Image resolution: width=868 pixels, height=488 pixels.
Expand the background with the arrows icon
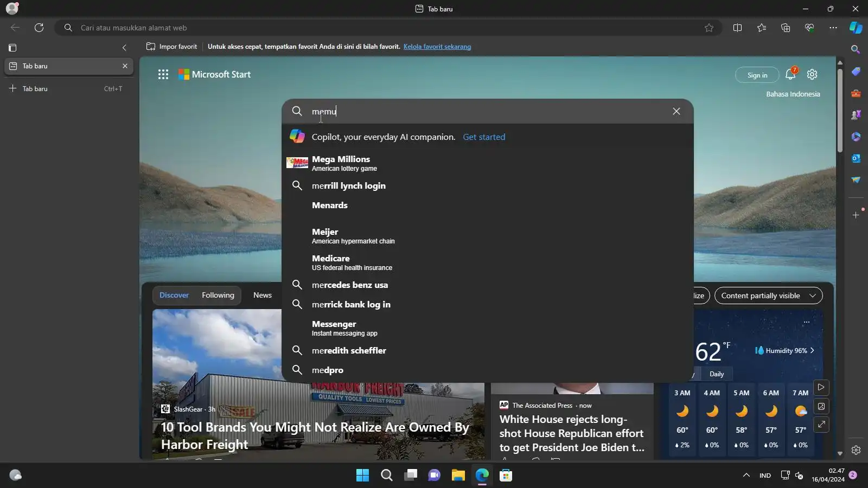[x=821, y=425]
